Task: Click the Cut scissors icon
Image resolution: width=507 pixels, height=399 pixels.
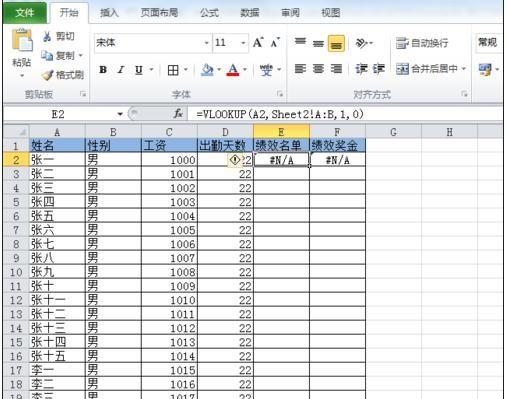Action: (47, 36)
